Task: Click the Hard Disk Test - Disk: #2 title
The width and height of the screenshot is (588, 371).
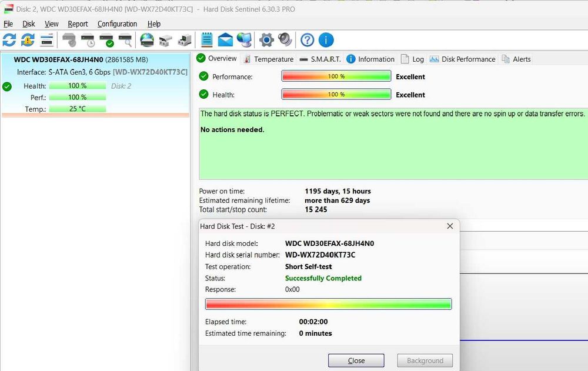Action: point(238,226)
